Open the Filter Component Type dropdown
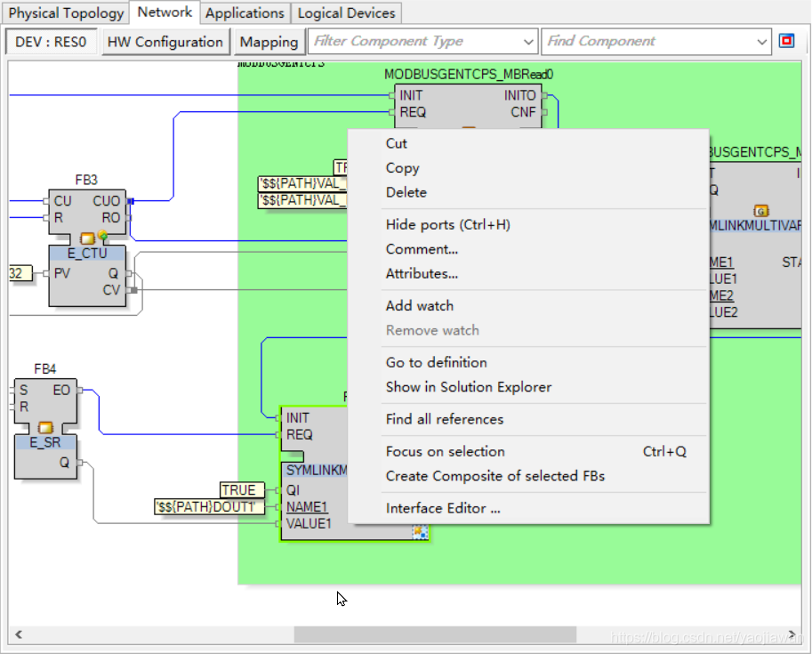Image resolution: width=812 pixels, height=654 pixels. 527,42
